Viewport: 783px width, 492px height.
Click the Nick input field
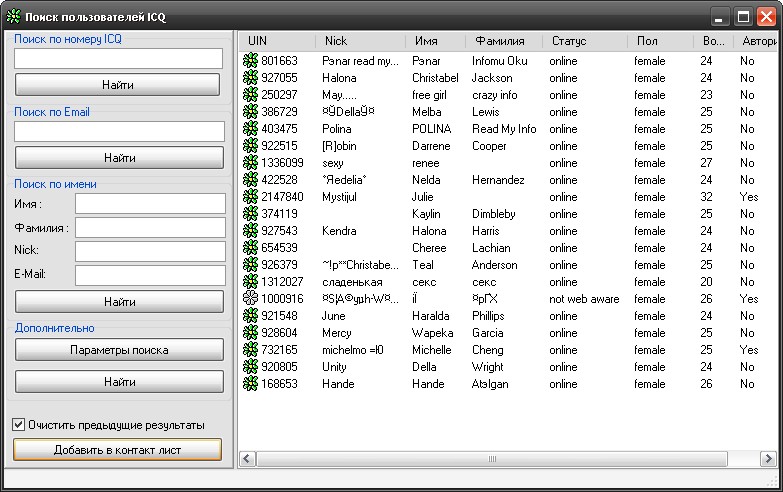(x=150, y=251)
